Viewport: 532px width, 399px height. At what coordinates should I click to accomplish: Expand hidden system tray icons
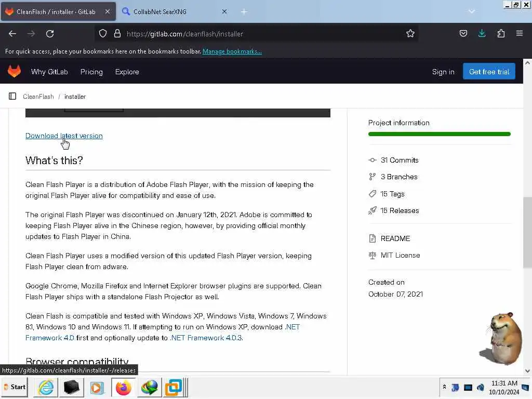tap(444, 387)
